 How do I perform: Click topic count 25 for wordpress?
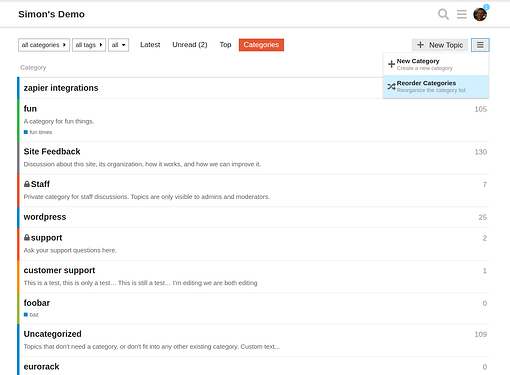482,217
